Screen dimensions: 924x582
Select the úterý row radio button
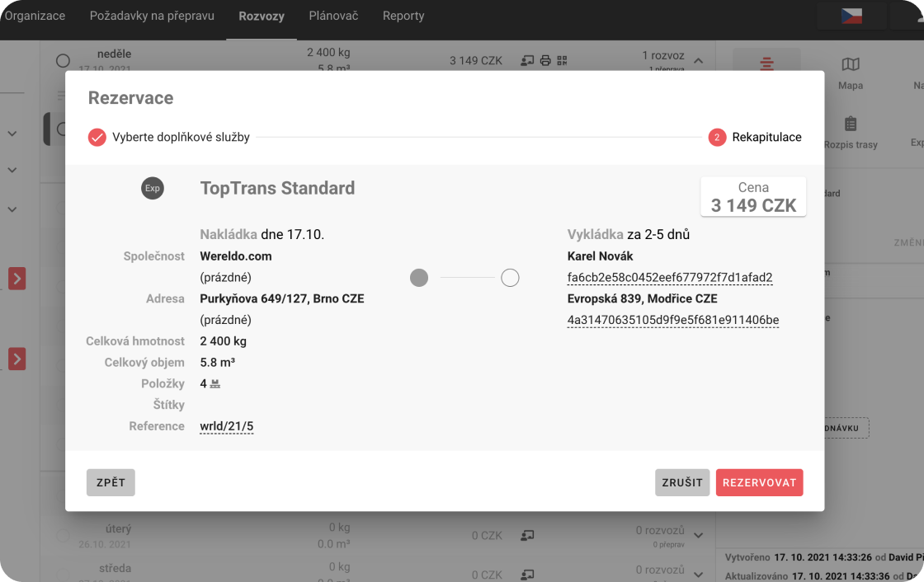[x=63, y=536]
